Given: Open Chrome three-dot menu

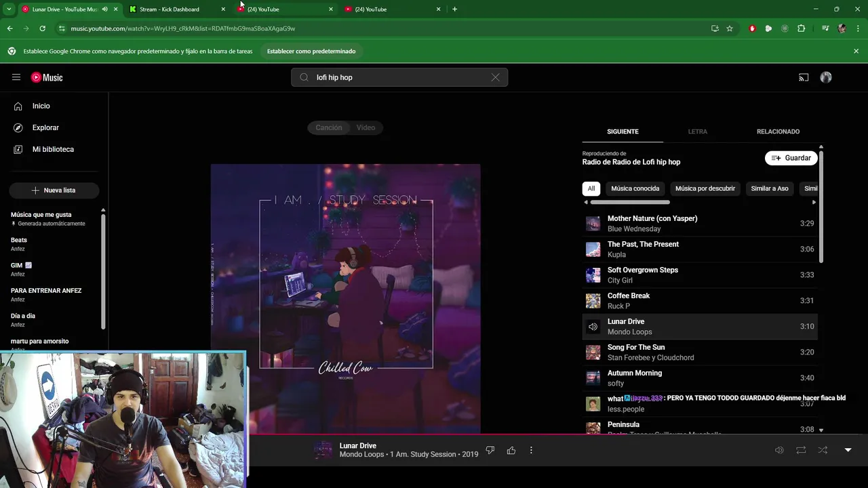Looking at the screenshot, I should 859,28.
